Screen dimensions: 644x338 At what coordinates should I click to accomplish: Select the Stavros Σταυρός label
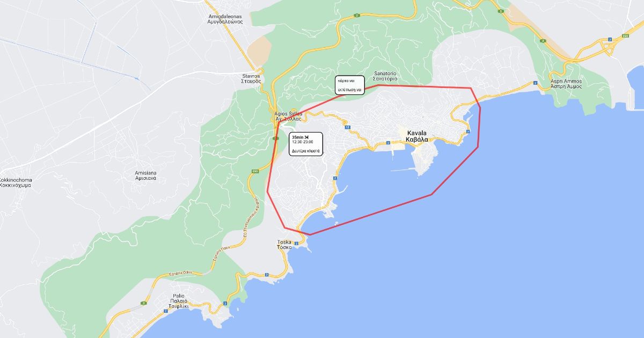[x=251, y=79]
